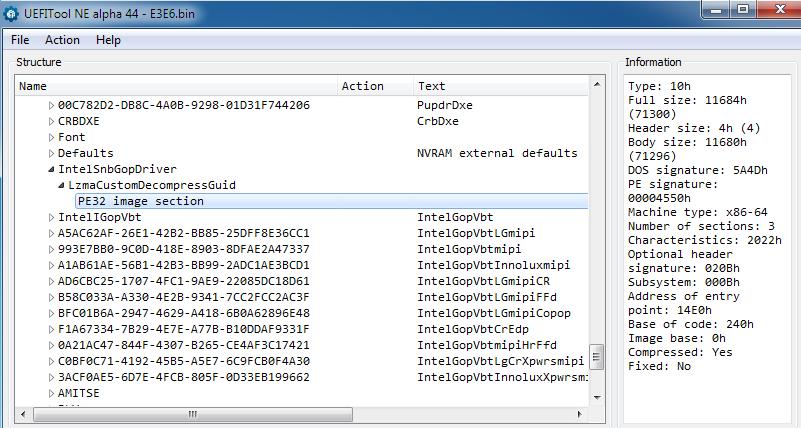Select GUID 3ACF0AE5-6D7E-4FCB-805F-0D33EB199662 row
This screenshot has height=428, width=801.
(x=183, y=377)
